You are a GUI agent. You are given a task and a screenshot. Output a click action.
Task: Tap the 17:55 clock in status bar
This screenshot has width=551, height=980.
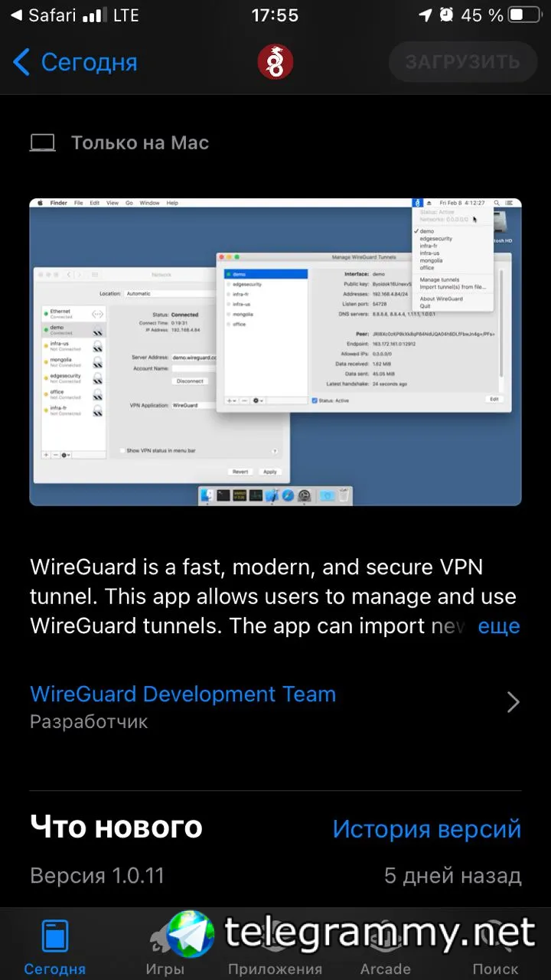[x=275, y=15]
